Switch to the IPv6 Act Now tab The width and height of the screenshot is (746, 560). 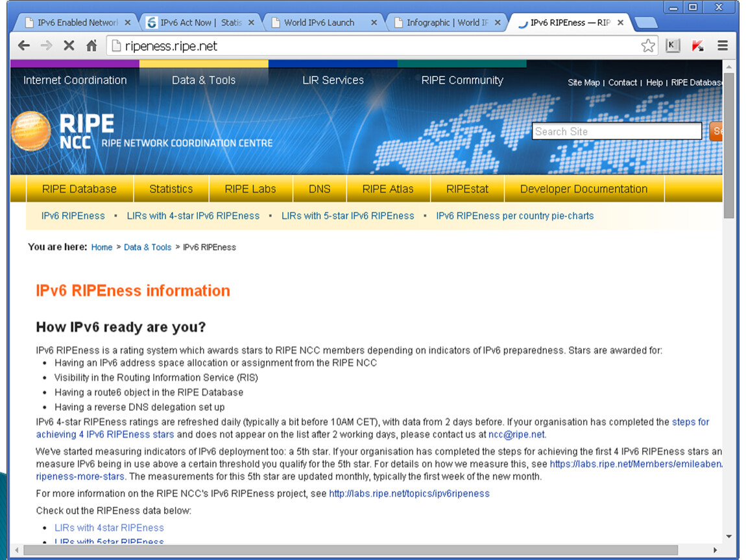(x=193, y=23)
